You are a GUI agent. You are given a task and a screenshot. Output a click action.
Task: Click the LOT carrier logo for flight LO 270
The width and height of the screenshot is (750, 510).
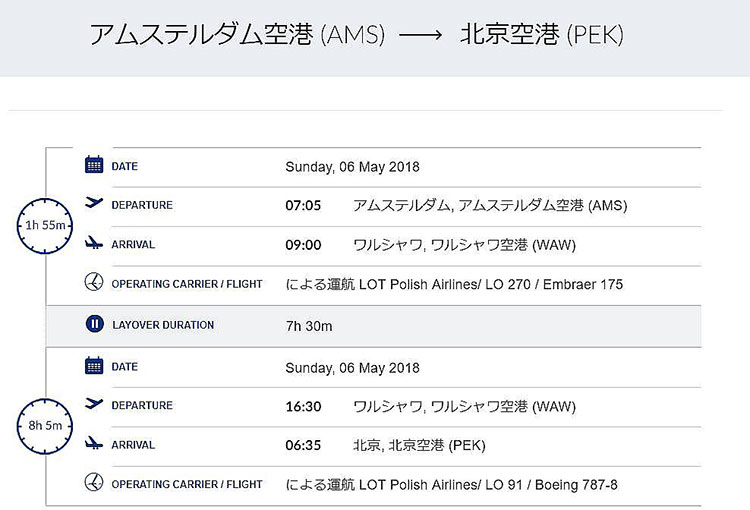coord(94,282)
